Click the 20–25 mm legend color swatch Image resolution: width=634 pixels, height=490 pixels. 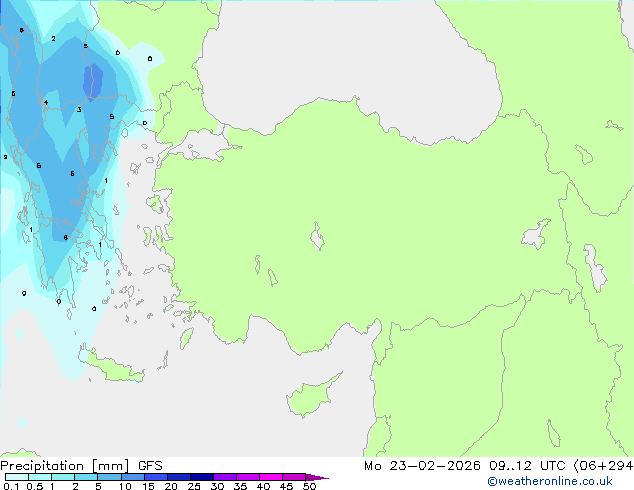coord(179,477)
